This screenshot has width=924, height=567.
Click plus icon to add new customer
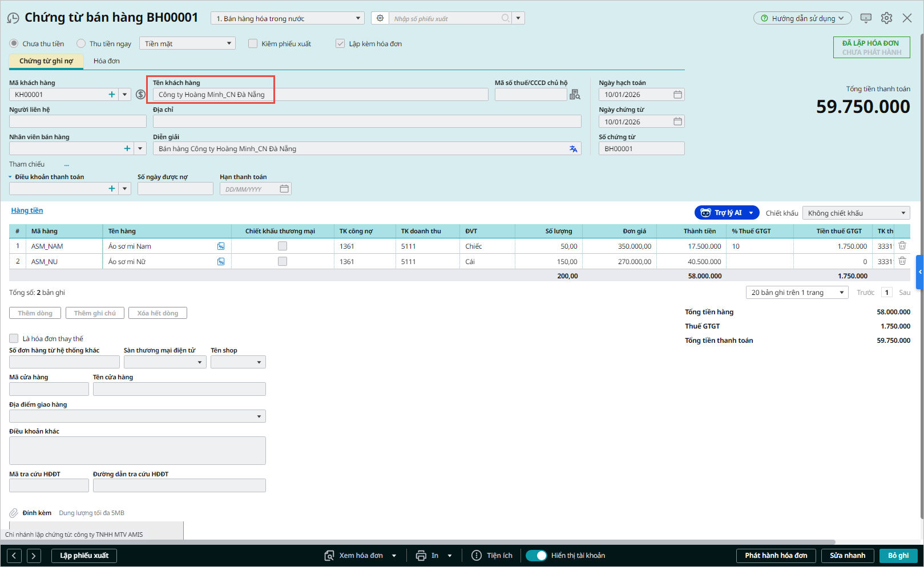coord(112,95)
